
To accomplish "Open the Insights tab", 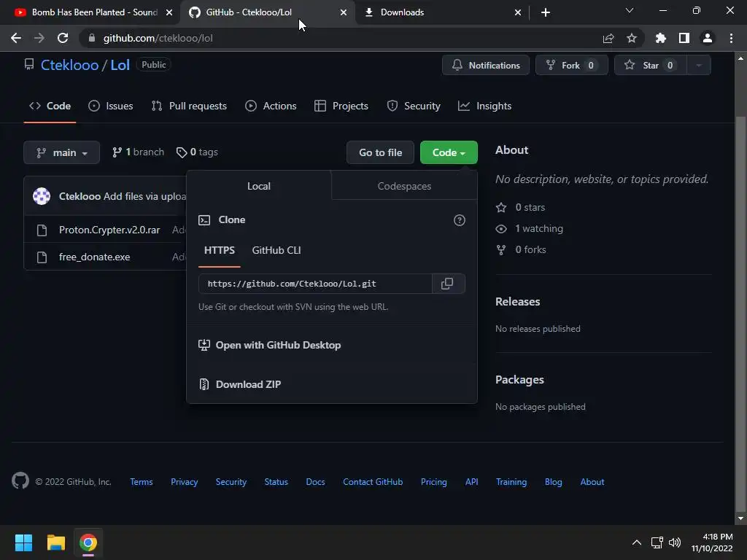I will (484, 106).
